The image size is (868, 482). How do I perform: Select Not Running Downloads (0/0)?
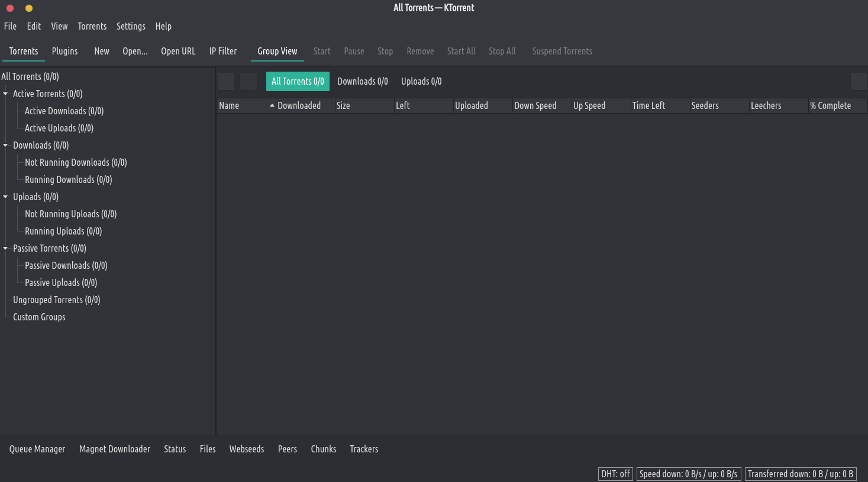click(x=76, y=162)
